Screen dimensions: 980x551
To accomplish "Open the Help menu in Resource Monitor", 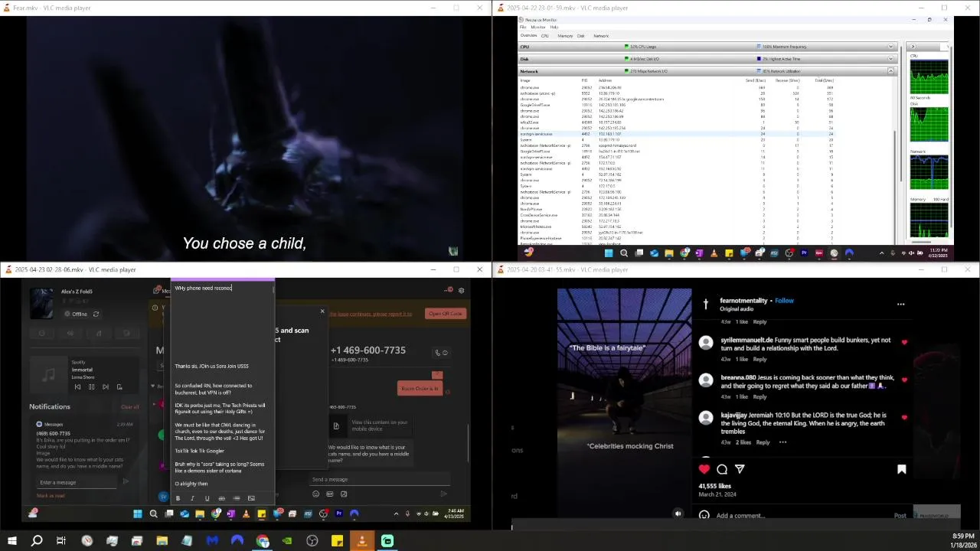I will coord(554,27).
